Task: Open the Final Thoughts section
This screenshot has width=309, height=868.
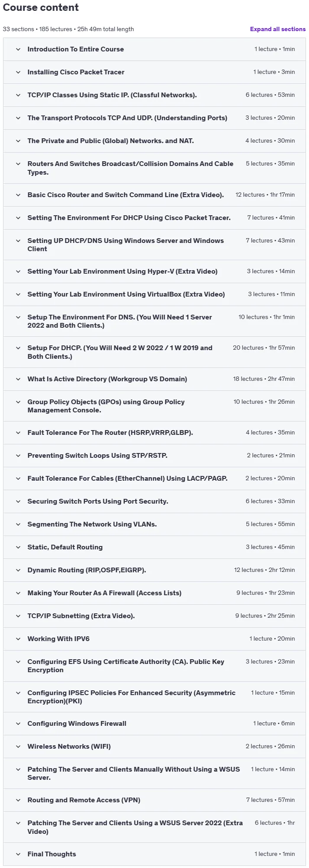Action: pyautogui.click(x=154, y=854)
